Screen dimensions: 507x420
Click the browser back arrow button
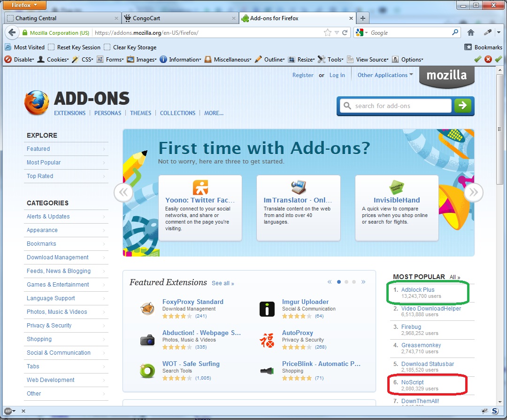coord(12,33)
